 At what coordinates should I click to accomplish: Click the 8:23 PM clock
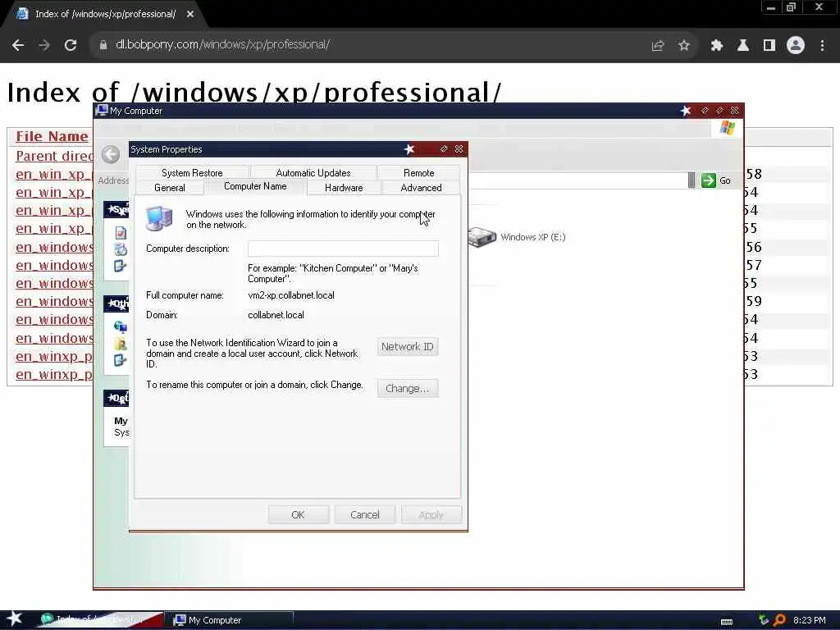[x=810, y=620]
